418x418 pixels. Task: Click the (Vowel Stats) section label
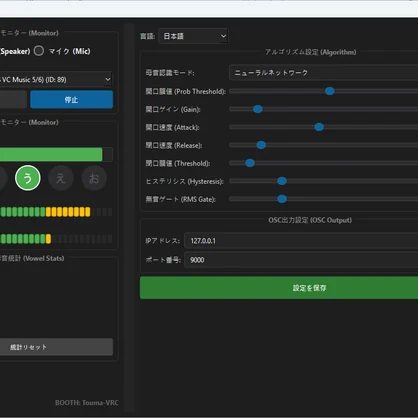pyautogui.click(x=43, y=258)
